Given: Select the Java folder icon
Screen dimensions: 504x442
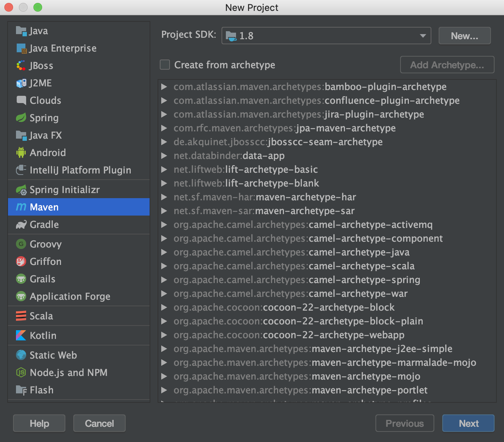Looking at the screenshot, I should 21,31.
